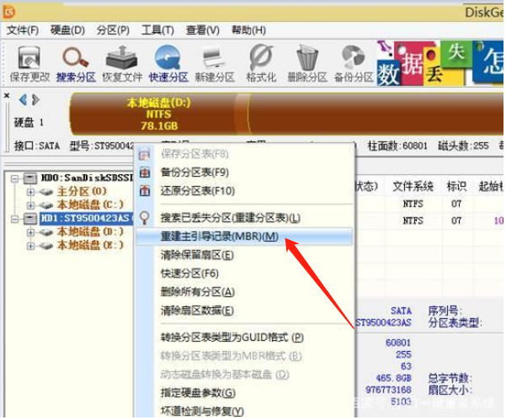This screenshot has height=420, width=506.
Task: Click the HD1 ST9500423AS disk drive icon
Action: (x=30, y=219)
